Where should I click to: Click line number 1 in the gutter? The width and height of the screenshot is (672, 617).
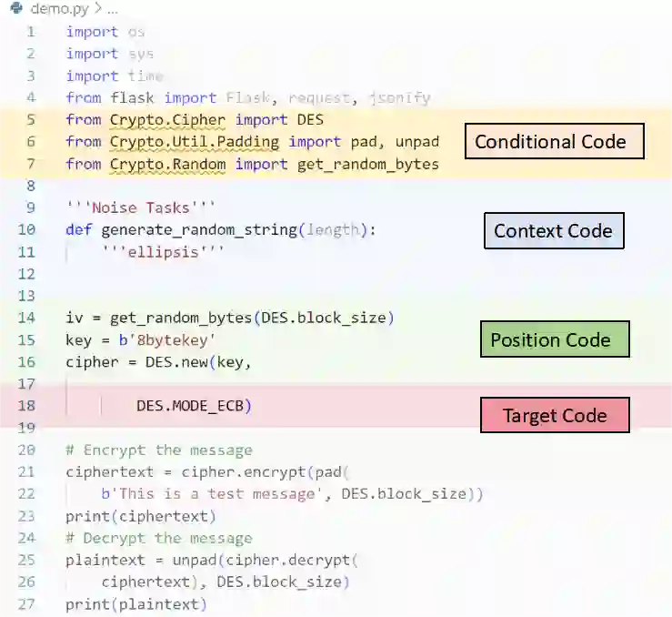tap(31, 32)
